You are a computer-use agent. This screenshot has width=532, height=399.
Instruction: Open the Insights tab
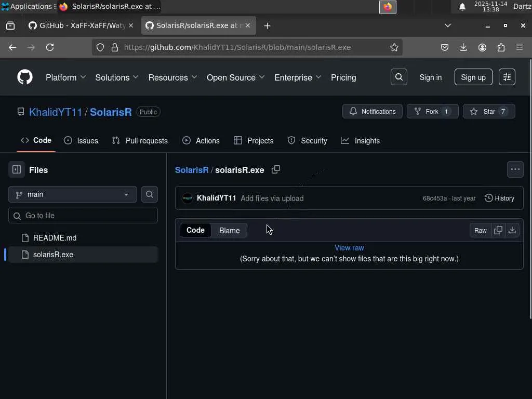(x=361, y=141)
